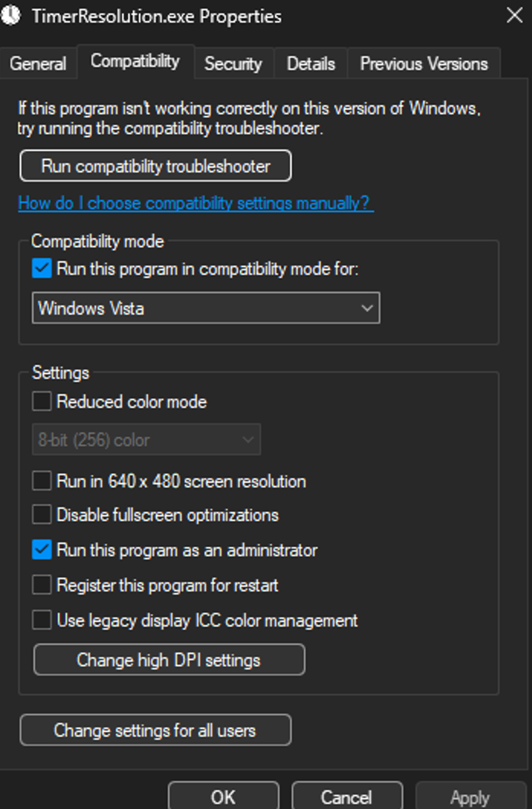Go to the Previous Versions tab
This screenshot has height=809, width=532.
[x=424, y=64]
